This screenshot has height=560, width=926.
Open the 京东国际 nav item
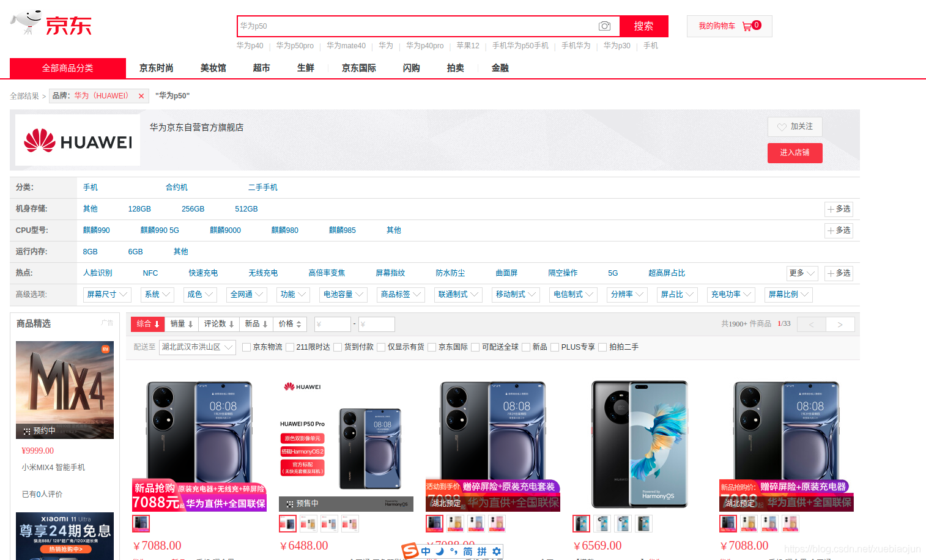[x=359, y=68]
